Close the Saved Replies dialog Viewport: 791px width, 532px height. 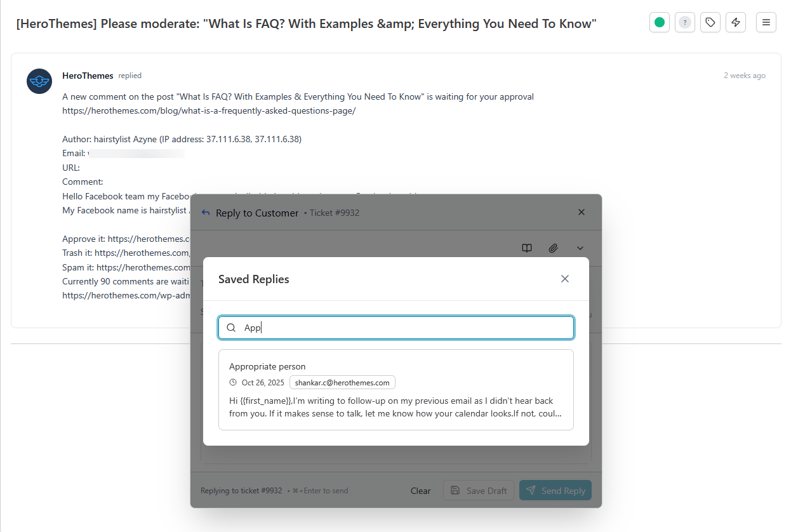pyautogui.click(x=565, y=279)
